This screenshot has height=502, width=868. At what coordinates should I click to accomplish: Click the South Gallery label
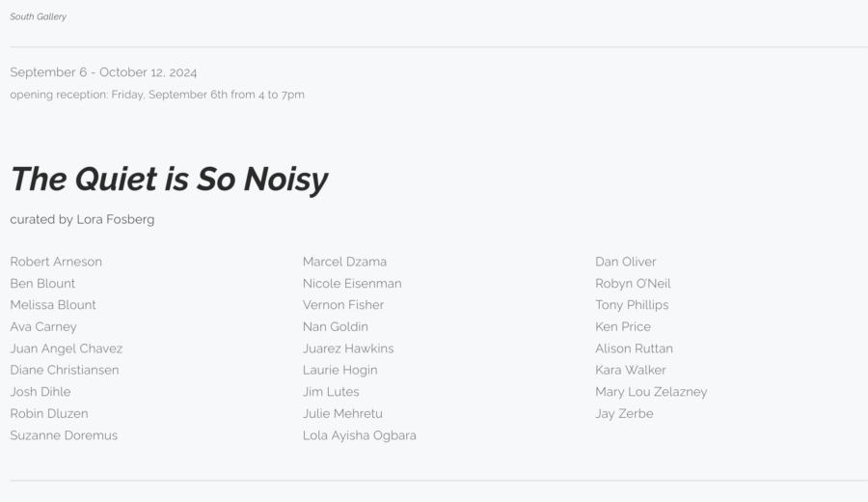[39, 16]
